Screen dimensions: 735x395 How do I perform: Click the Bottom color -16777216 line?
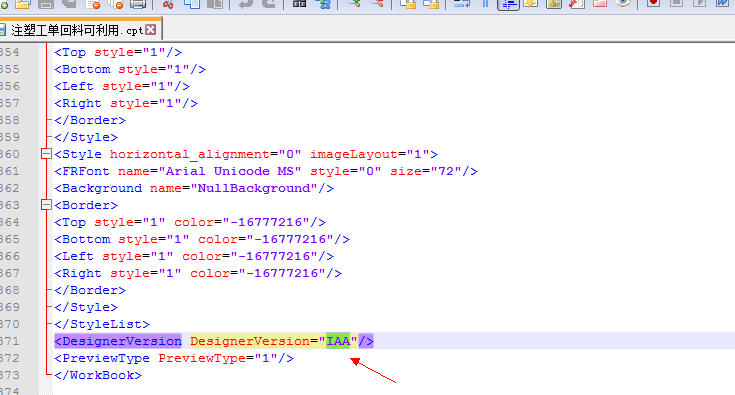point(202,239)
